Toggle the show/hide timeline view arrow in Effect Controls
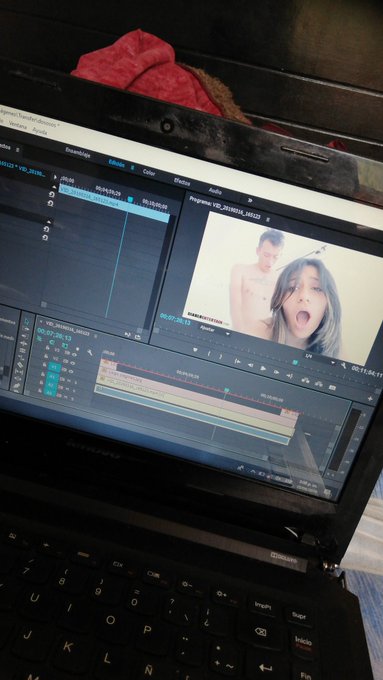The image size is (383, 680). [x=55, y=177]
